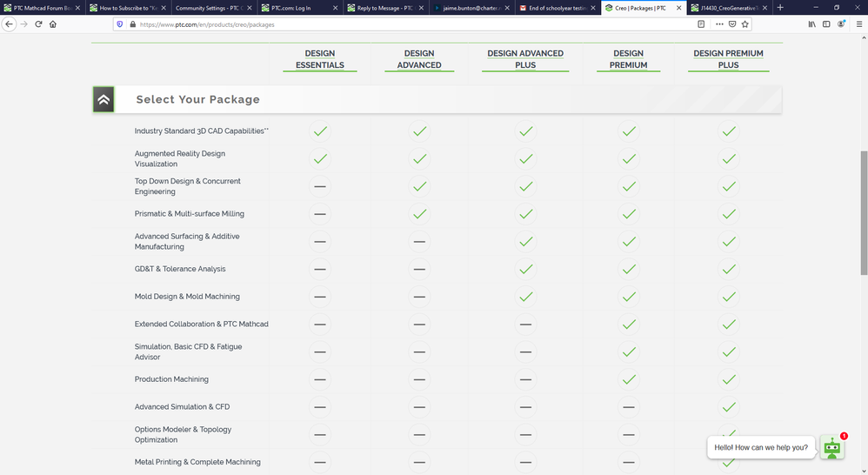
Task: Click Hello! How can we help you bubble
Action: pyautogui.click(x=761, y=447)
